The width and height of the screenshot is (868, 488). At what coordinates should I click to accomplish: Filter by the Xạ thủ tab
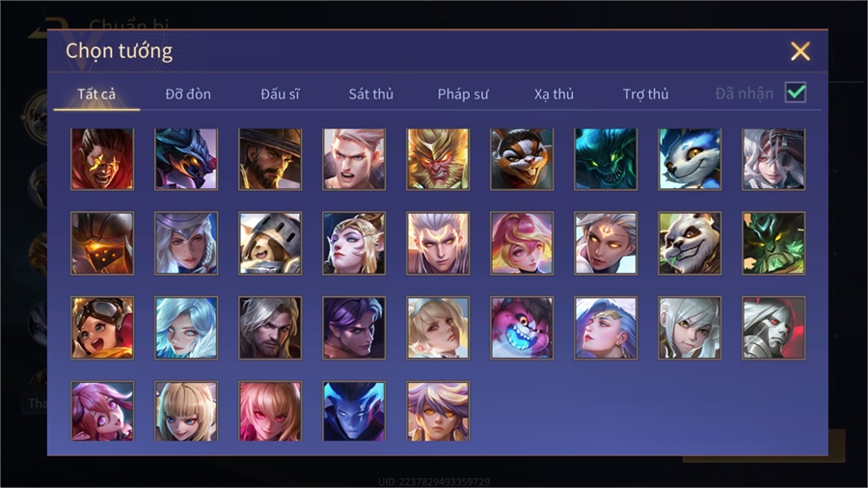pyautogui.click(x=554, y=95)
